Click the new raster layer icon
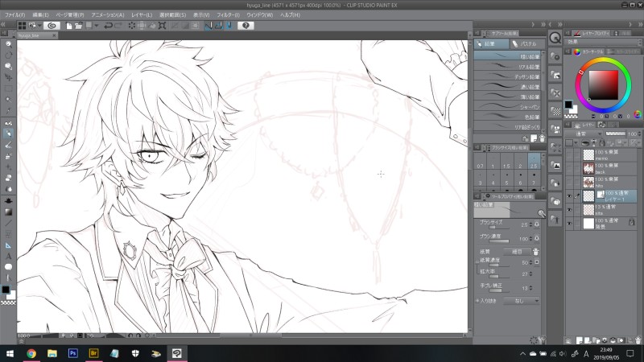The image size is (644, 362). [580, 340]
